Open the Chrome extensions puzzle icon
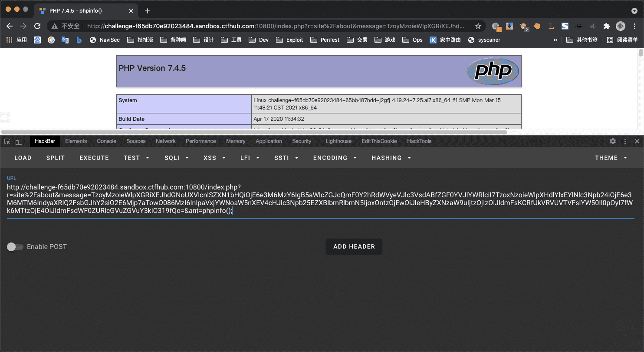 coord(607,26)
